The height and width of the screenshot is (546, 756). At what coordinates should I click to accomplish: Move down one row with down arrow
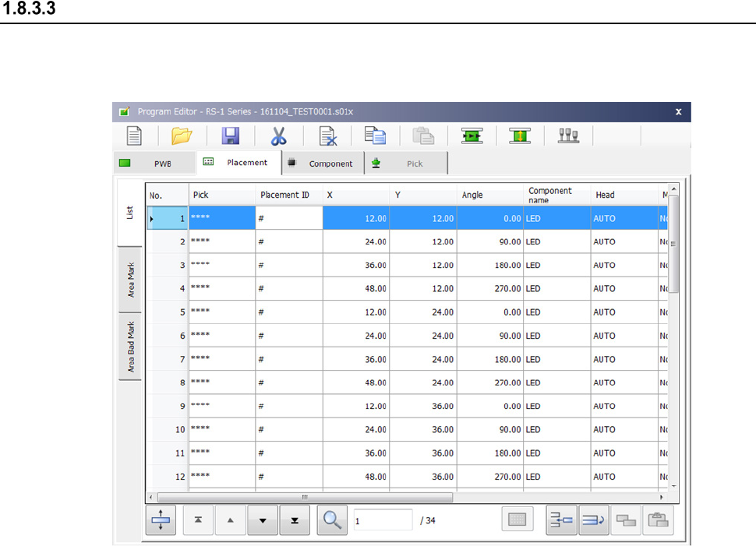(x=263, y=521)
